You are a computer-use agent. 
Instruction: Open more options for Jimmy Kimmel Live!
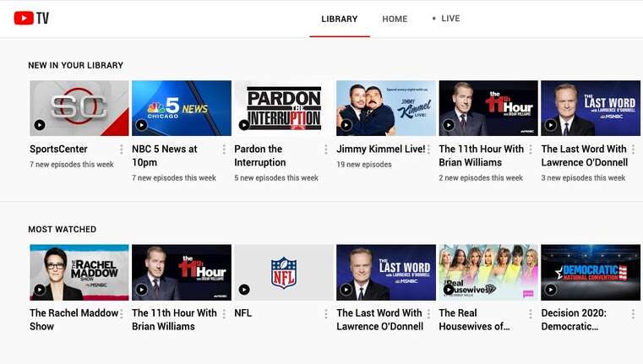coord(428,149)
